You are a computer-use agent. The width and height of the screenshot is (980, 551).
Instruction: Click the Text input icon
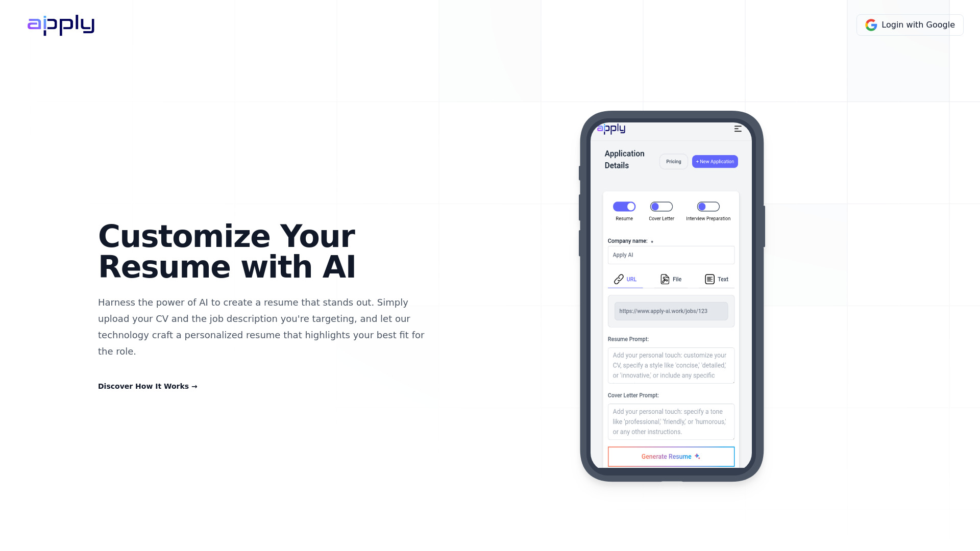tap(709, 279)
